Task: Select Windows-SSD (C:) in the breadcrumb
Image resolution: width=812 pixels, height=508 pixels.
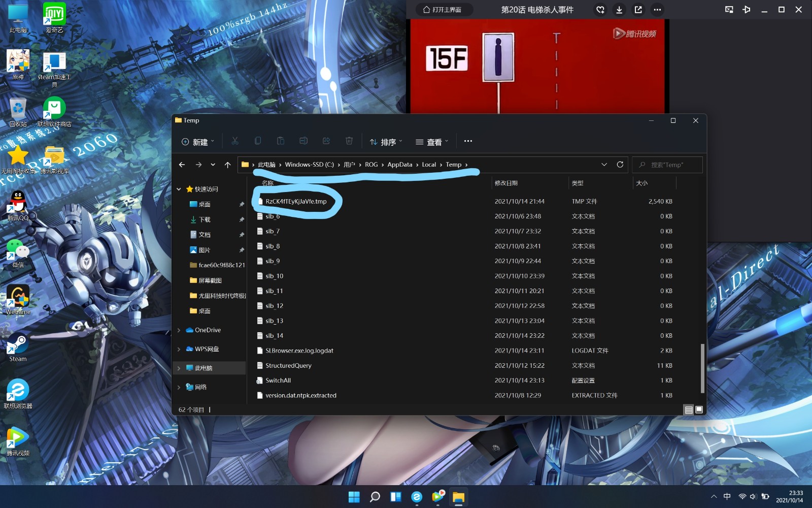Action: [309, 165]
